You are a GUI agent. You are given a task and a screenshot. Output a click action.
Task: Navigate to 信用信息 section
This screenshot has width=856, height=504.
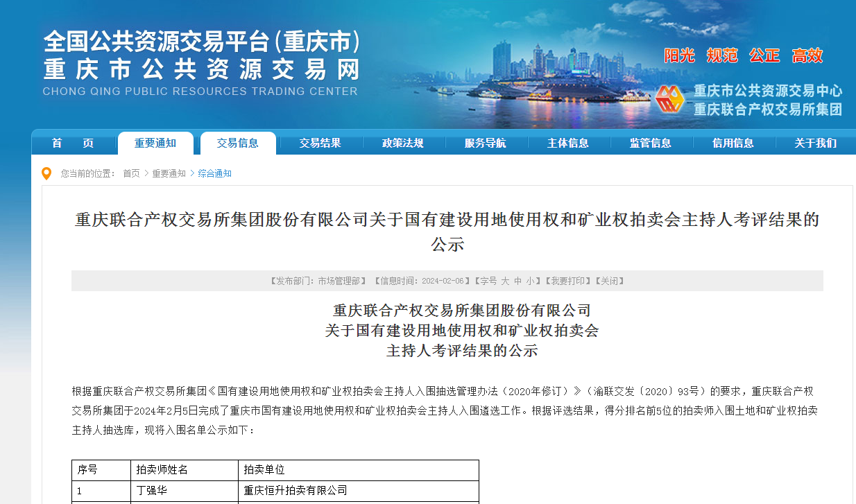(x=733, y=144)
